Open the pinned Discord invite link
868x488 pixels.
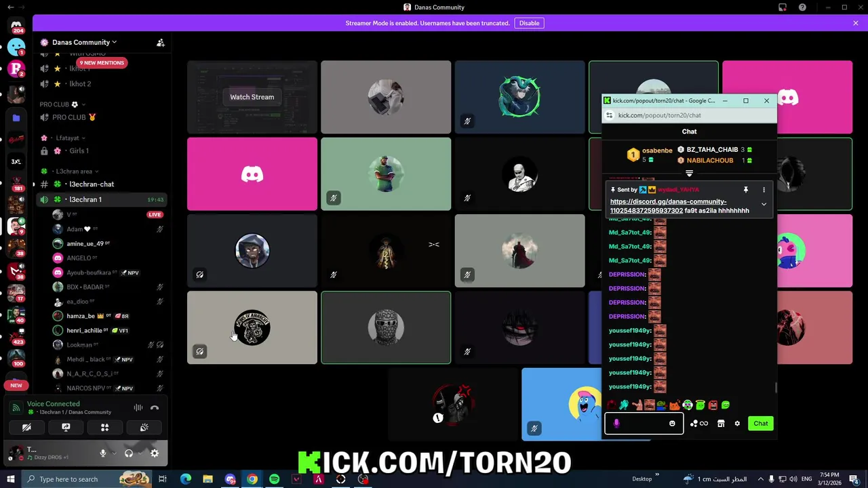[x=668, y=206]
